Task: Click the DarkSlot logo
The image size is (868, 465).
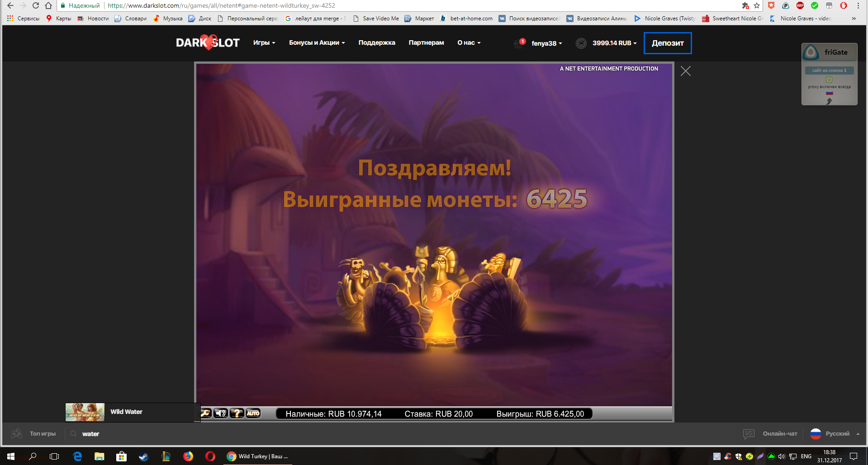Action: tap(208, 43)
